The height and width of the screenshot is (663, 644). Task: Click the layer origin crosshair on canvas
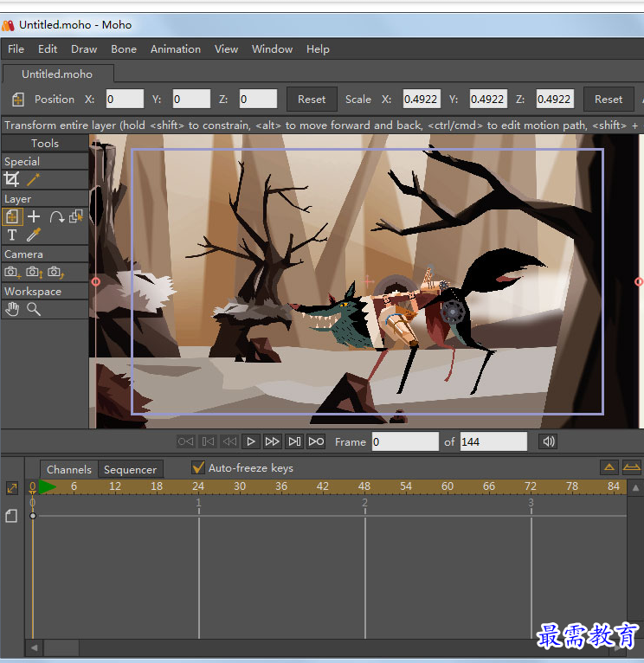coord(368,280)
